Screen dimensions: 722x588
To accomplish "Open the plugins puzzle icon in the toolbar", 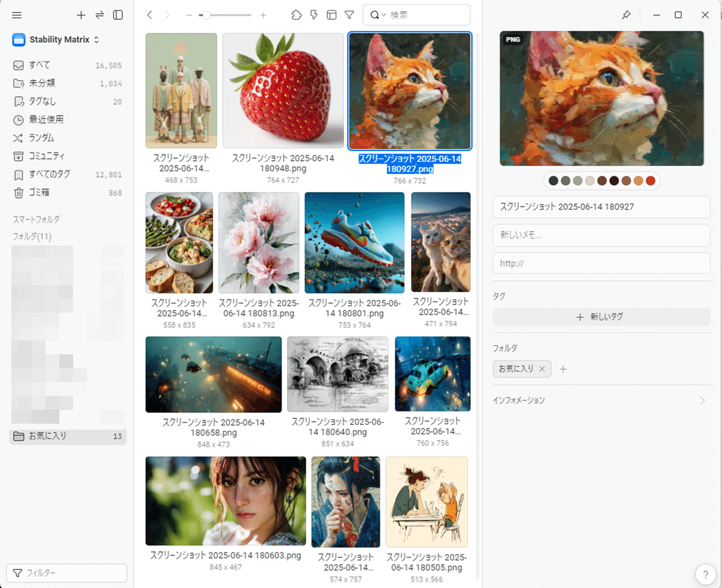I will click(296, 14).
